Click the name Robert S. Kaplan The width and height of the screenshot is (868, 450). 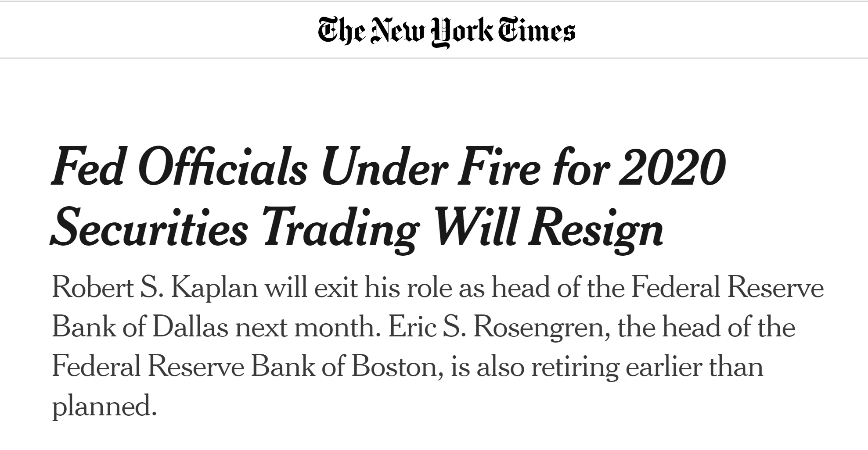pyautogui.click(x=155, y=288)
